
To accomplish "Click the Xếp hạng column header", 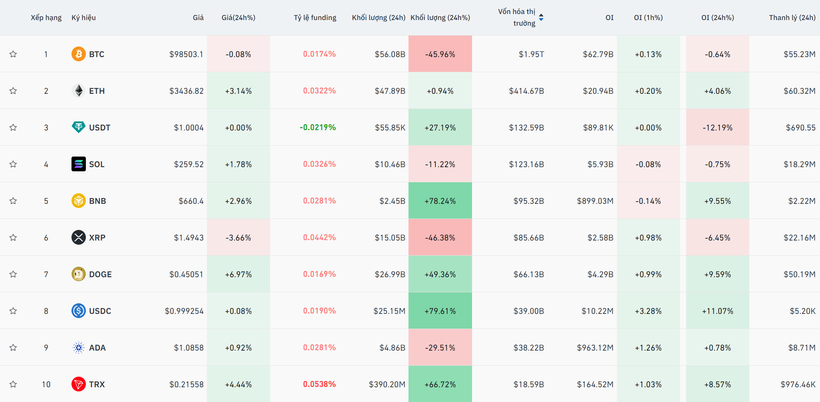I will [x=46, y=18].
